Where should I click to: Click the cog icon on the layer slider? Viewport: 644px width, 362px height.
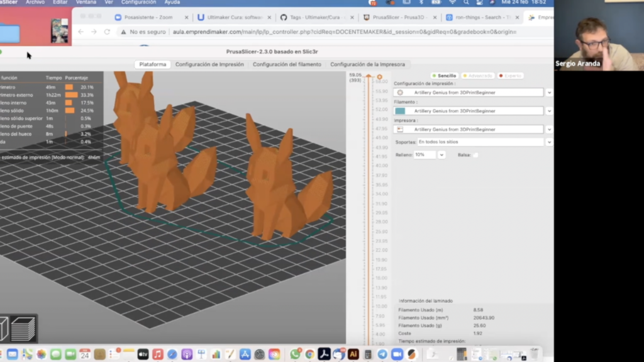point(379,77)
